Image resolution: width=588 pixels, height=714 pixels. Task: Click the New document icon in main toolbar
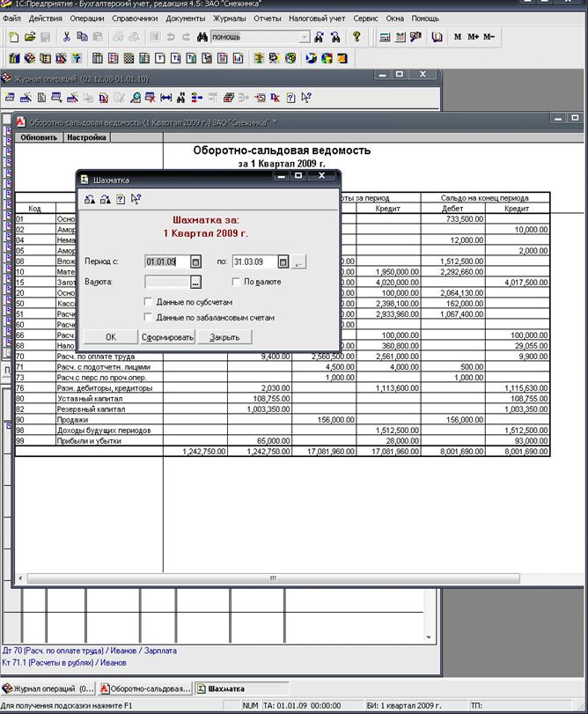tap(14, 37)
